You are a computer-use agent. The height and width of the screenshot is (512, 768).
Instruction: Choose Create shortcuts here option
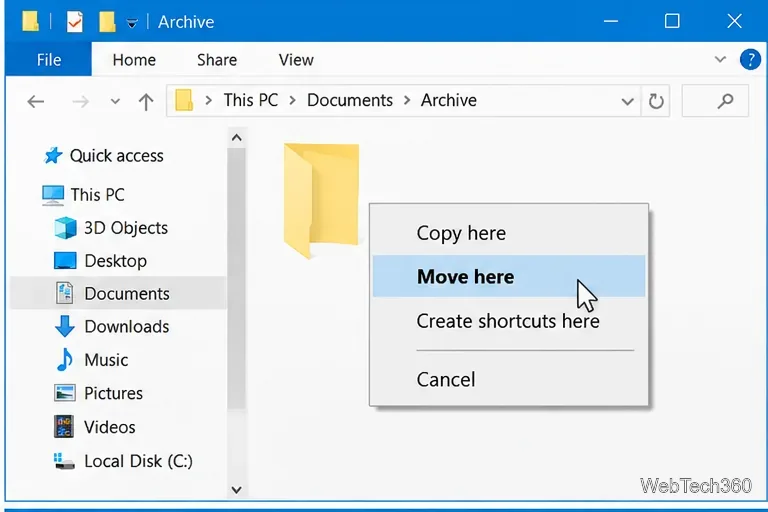coord(509,321)
